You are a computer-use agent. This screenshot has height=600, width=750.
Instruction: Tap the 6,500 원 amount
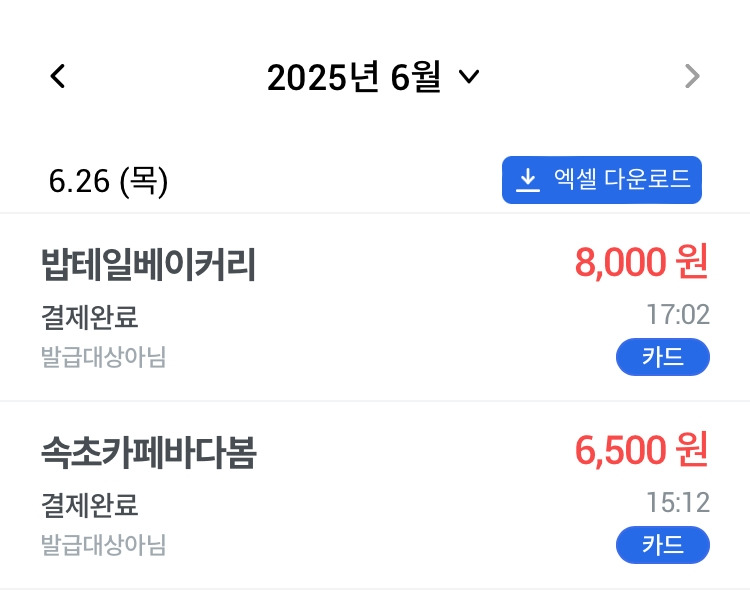tap(641, 451)
